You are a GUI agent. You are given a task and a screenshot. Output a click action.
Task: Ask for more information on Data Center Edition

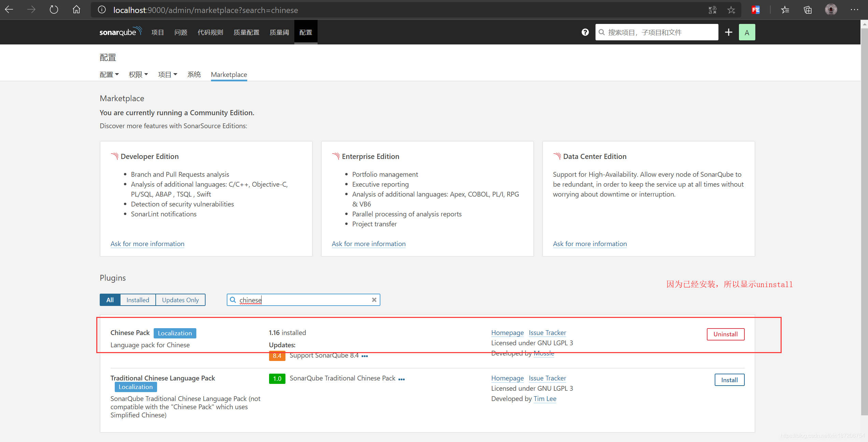coord(590,244)
